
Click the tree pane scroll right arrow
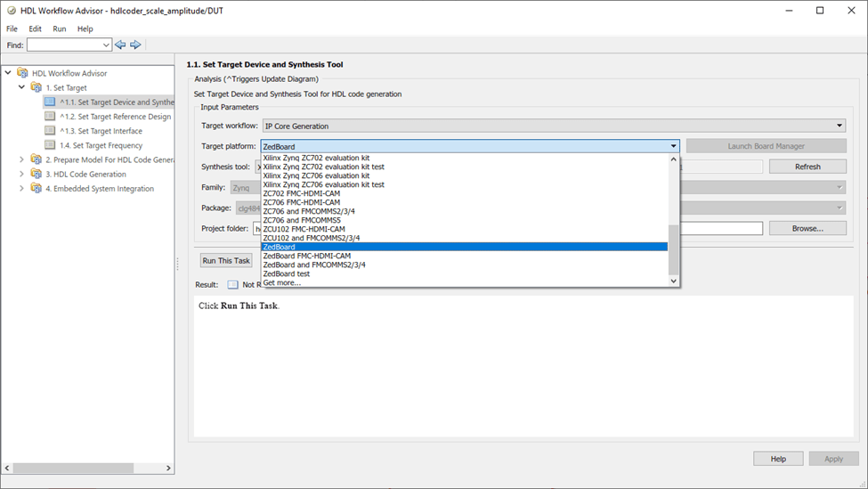click(168, 468)
